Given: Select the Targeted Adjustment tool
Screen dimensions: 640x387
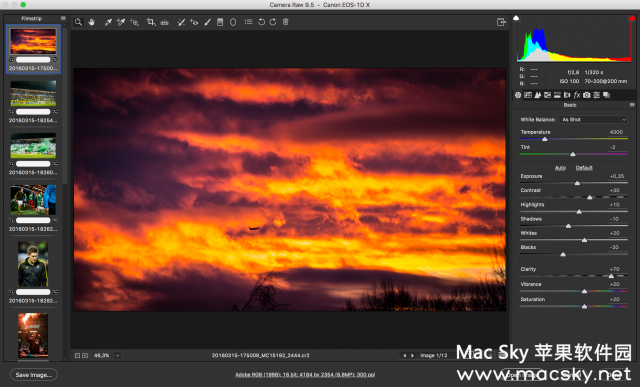Looking at the screenshot, I should pyautogui.click(x=134, y=22).
